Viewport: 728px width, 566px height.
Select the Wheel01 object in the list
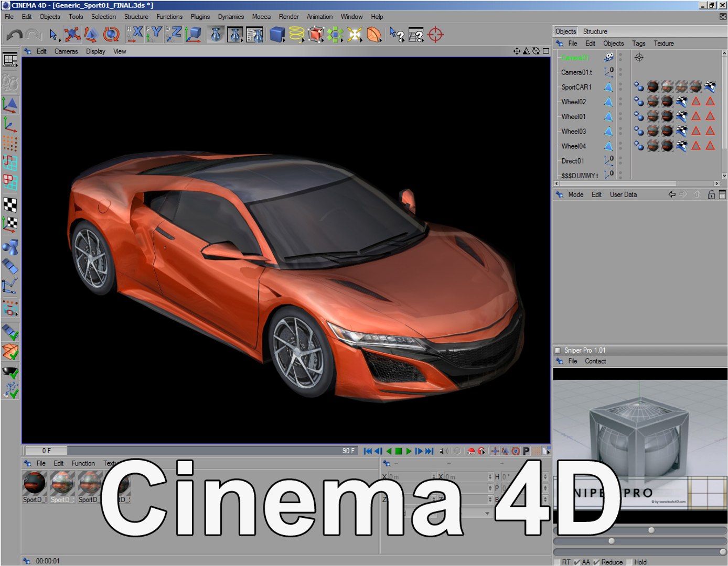[573, 116]
